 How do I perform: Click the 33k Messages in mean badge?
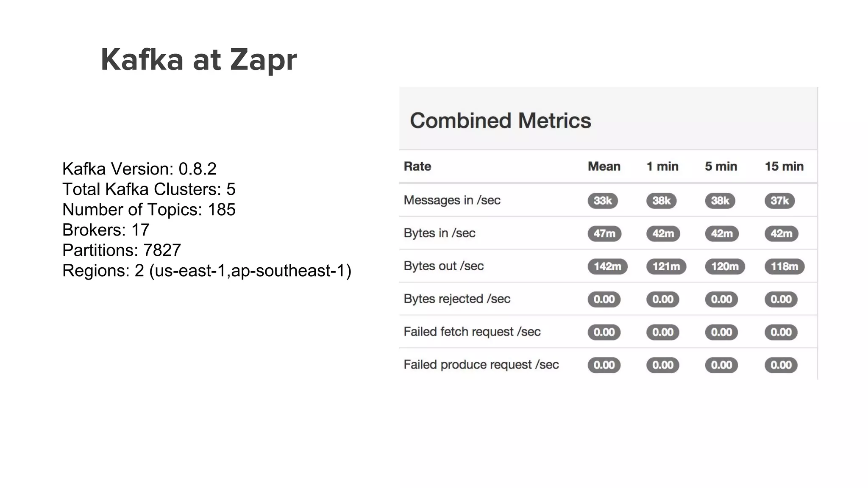pos(602,201)
